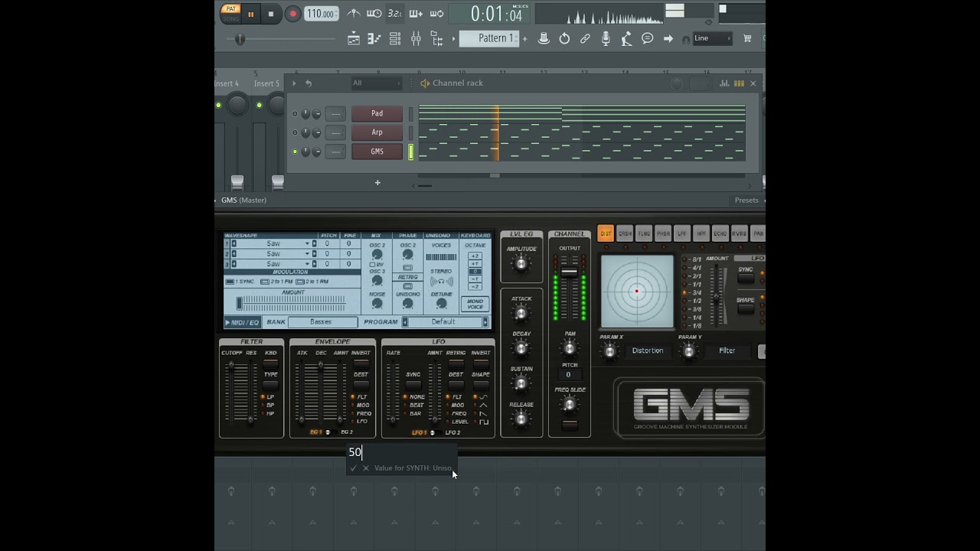This screenshot has height=551, width=980.
Task: Open the piano roll view icon
Action: [374, 38]
